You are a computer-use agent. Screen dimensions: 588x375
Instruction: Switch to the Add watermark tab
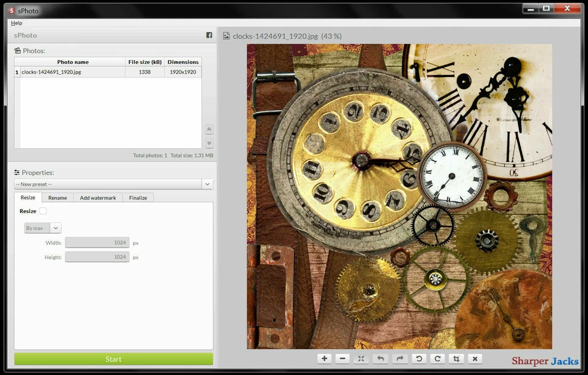point(97,197)
